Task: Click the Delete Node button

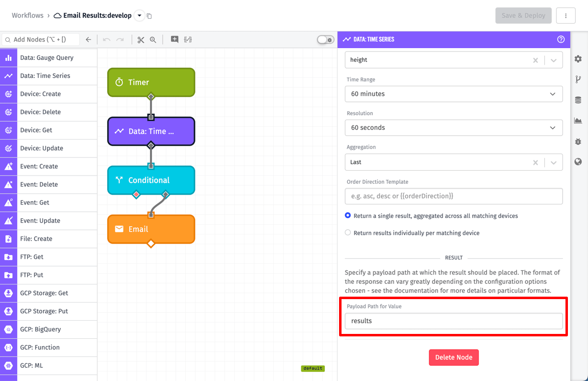Action: click(x=454, y=357)
